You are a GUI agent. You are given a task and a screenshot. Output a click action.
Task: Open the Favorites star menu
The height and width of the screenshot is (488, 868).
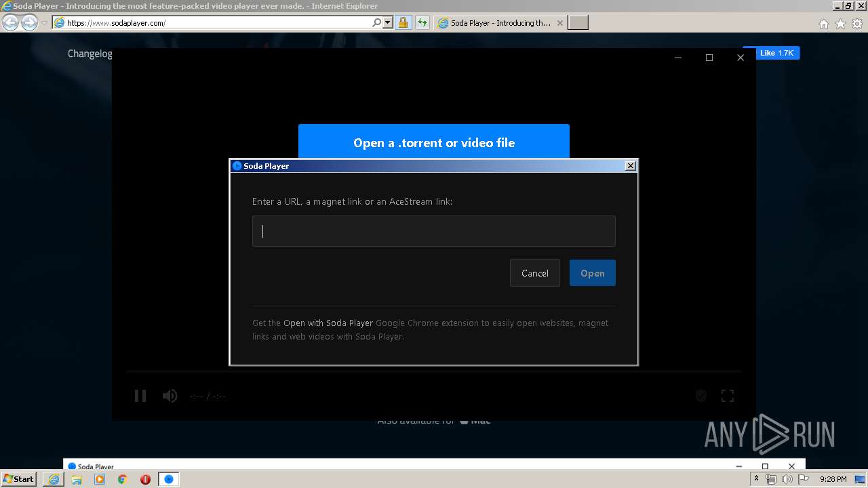point(840,24)
